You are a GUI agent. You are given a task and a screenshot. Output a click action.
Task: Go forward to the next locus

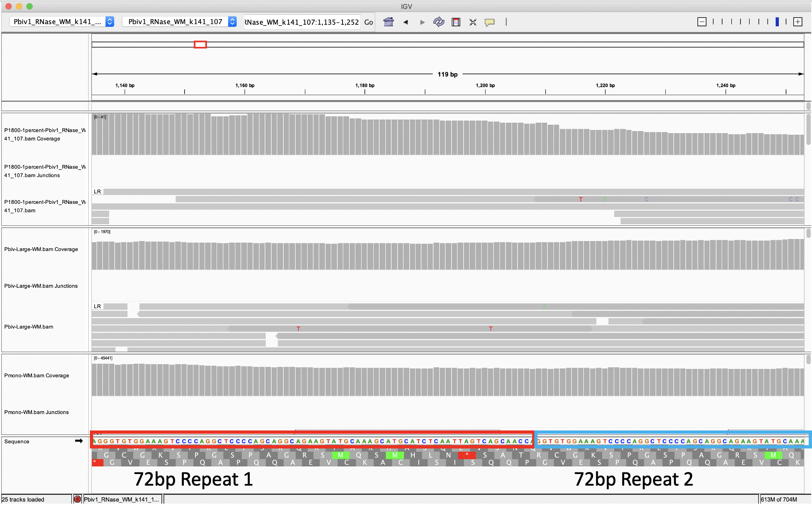pyautogui.click(x=422, y=22)
